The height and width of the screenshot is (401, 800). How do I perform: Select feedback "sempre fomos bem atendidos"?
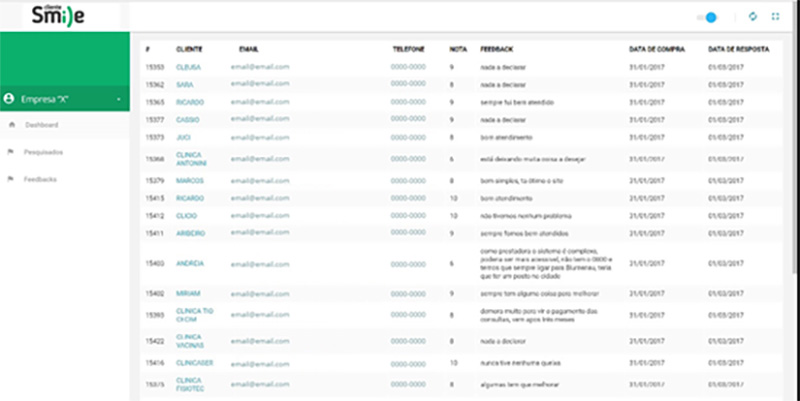pyautogui.click(x=524, y=233)
